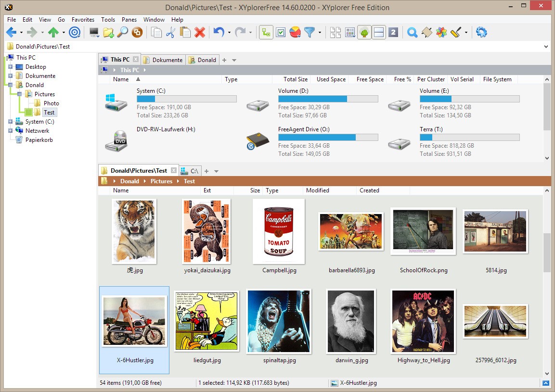
Task: Open Back history dropdown arrow
Action: click(21, 33)
